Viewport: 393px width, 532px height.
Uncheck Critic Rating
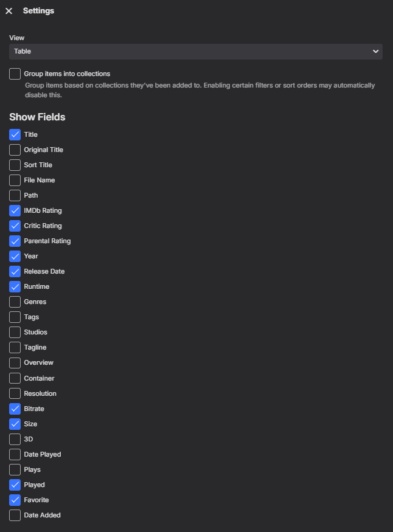[x=15, y=226]
